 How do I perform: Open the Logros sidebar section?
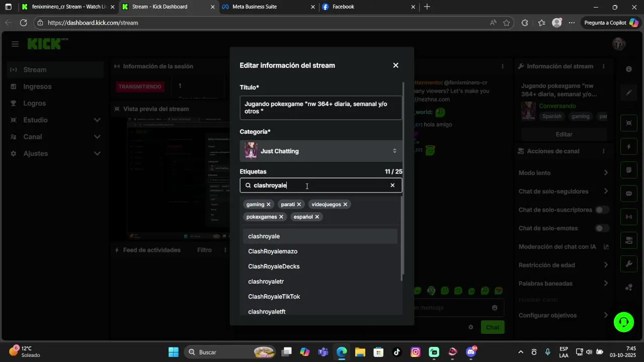point(54,103)
